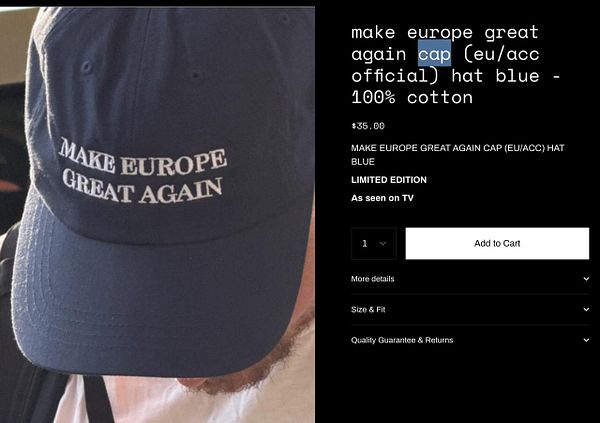
Task: Open the product photo of blue cap
Action: coord(157,215)
